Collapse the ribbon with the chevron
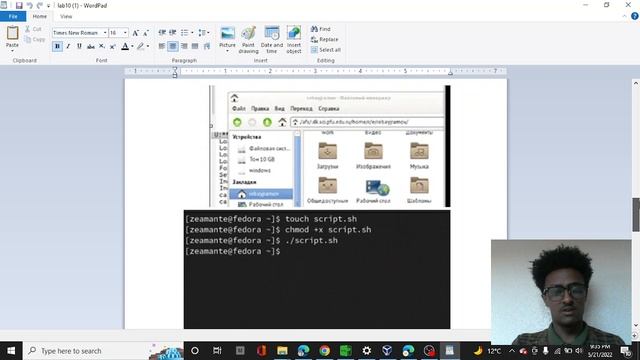The width and height of the screenshot is (640, 360). click(x=624, y=16)
